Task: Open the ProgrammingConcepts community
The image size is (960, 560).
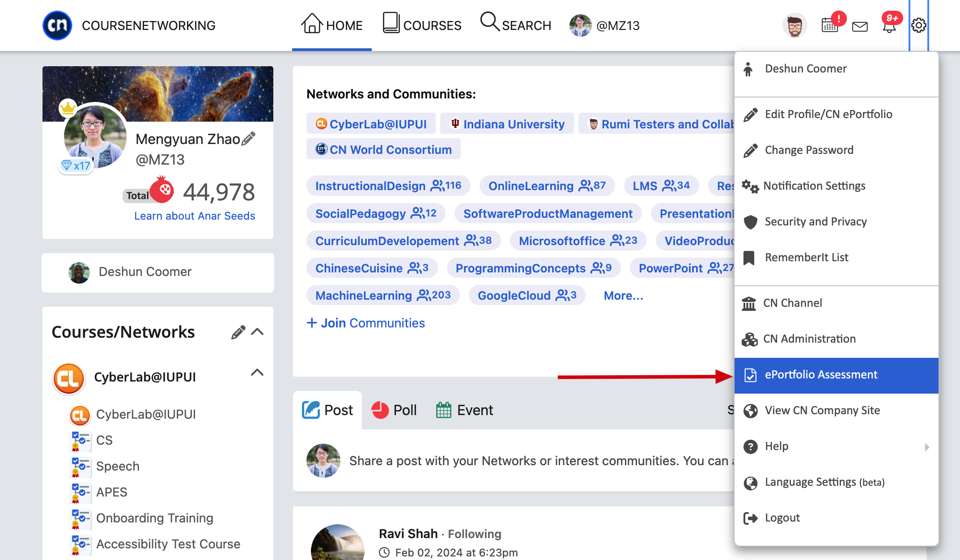Action: [x=534, y=268]
